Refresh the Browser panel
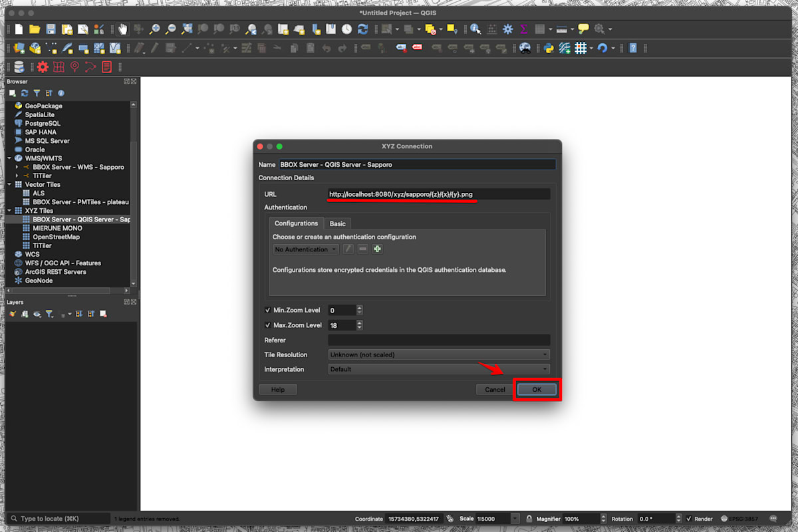The image size is (798, 532). tap(25, 93)
